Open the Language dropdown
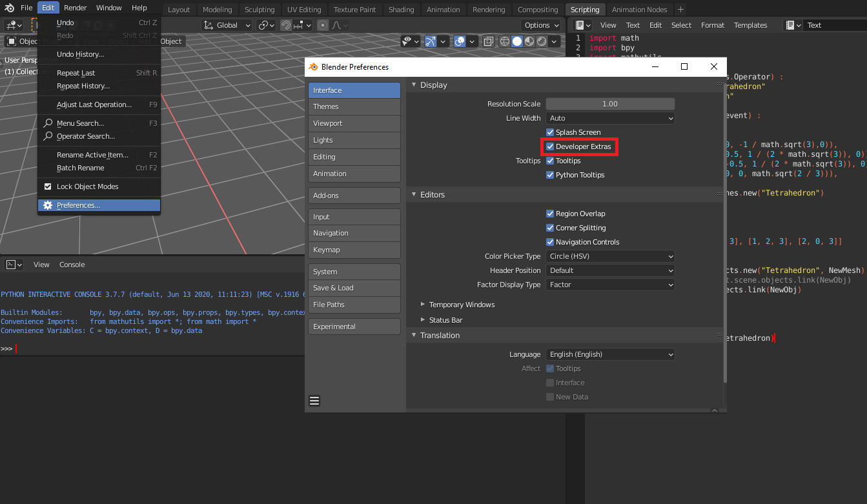 pos(610,354)
